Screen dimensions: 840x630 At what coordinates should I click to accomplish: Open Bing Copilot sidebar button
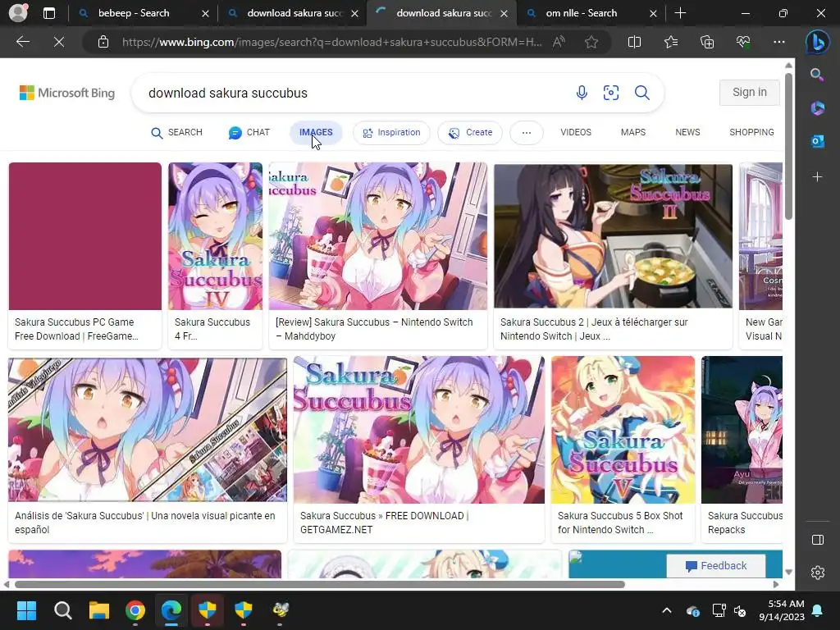(818, 43)
